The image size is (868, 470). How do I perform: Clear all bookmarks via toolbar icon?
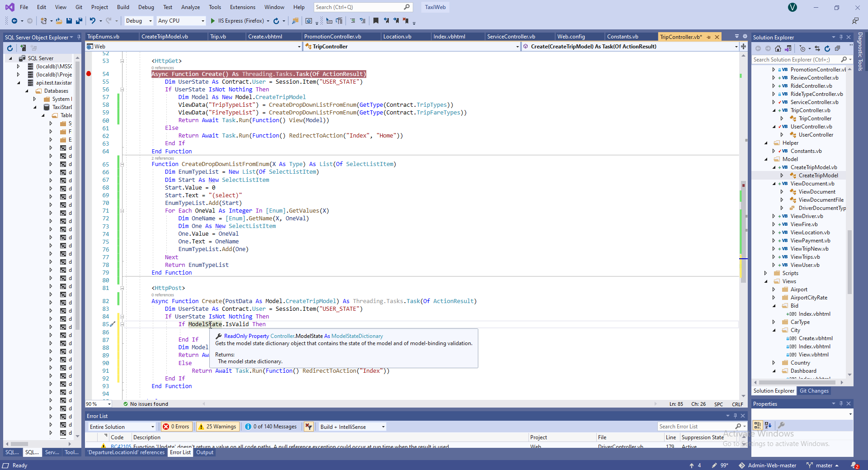click(406, 21)
